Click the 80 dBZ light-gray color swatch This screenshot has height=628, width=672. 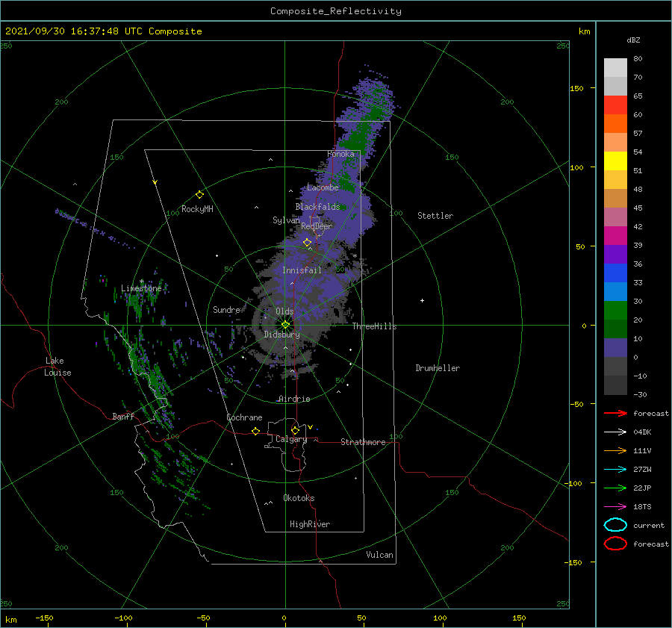[615, 67]
